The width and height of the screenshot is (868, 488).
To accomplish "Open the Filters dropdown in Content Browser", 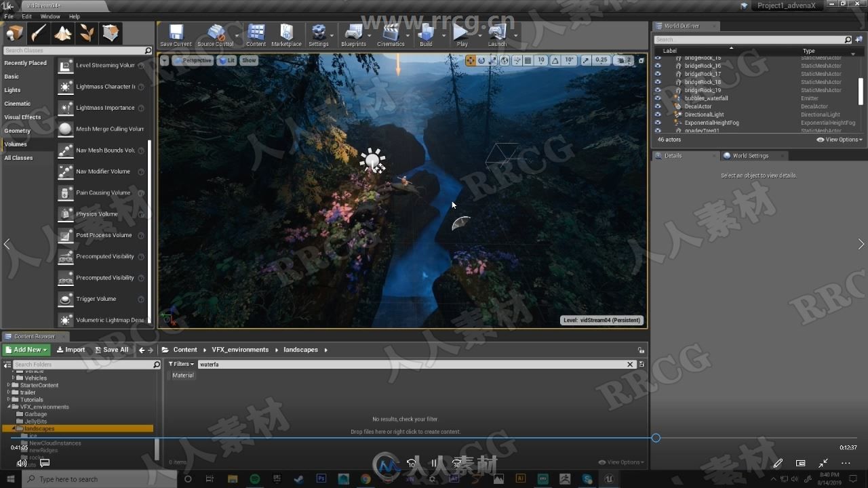I will 181,364.
